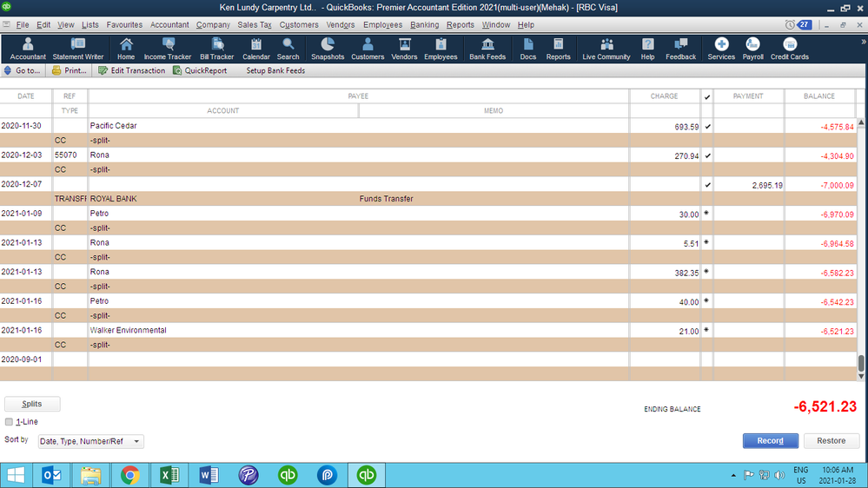Open Credit Cards icon
This screenshot has height=488, width=868.
[790, 49]
